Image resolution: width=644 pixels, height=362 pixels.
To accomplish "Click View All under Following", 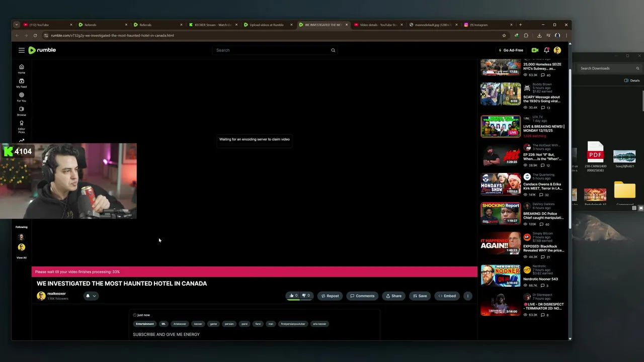I will click(x=22, y=257).
